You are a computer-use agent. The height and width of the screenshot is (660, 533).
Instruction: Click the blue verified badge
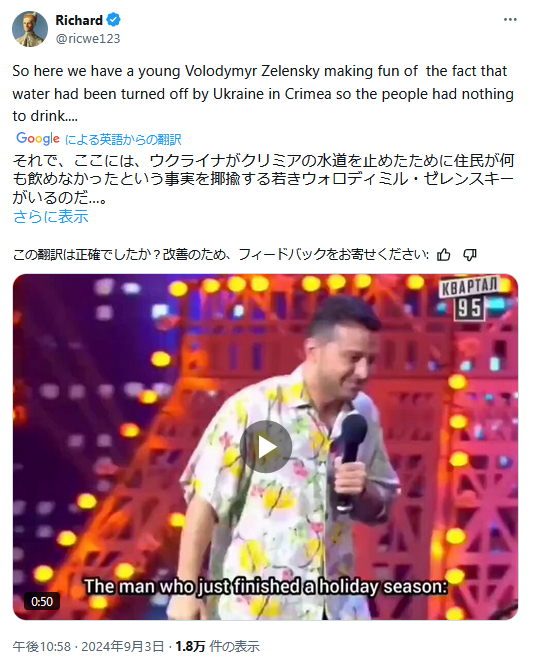pos(114,19)
